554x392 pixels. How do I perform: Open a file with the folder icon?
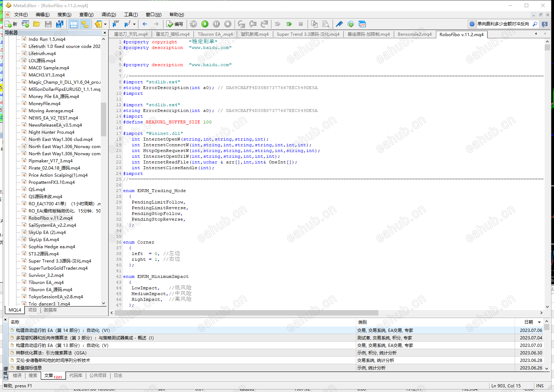(x=36, y=24)
